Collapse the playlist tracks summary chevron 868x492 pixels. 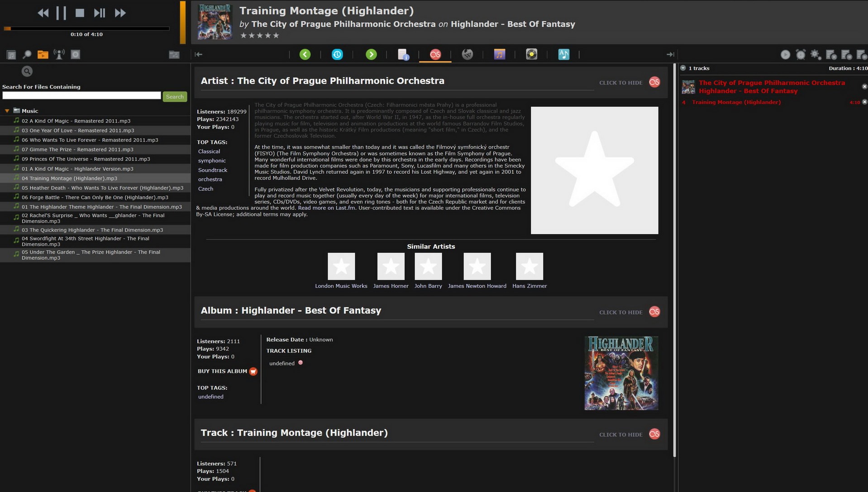pyautogui.click(x=683, y=68)
